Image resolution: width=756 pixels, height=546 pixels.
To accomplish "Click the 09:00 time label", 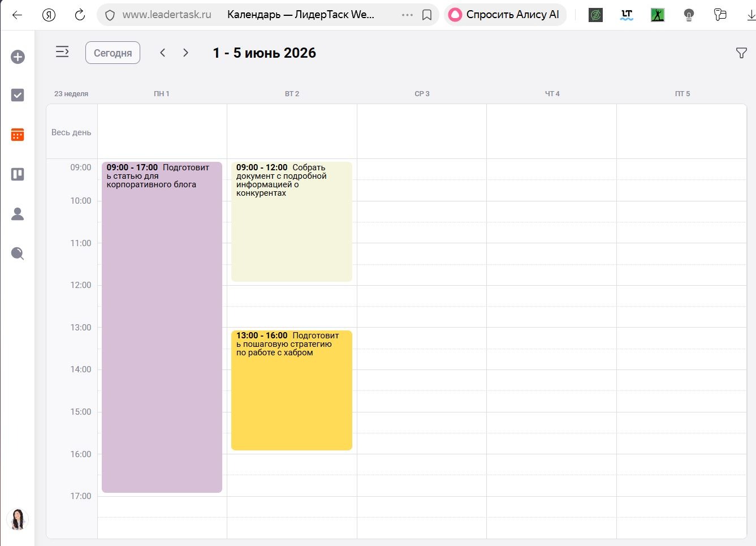I will click(x=80, y=167).
